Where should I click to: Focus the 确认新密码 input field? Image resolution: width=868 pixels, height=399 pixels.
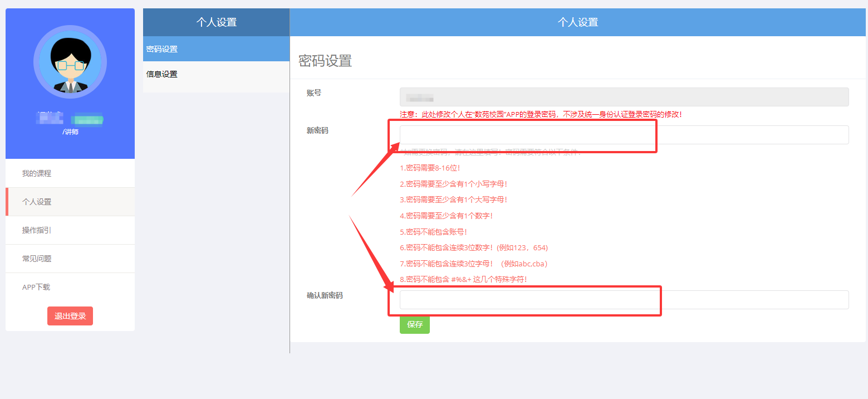624,300
